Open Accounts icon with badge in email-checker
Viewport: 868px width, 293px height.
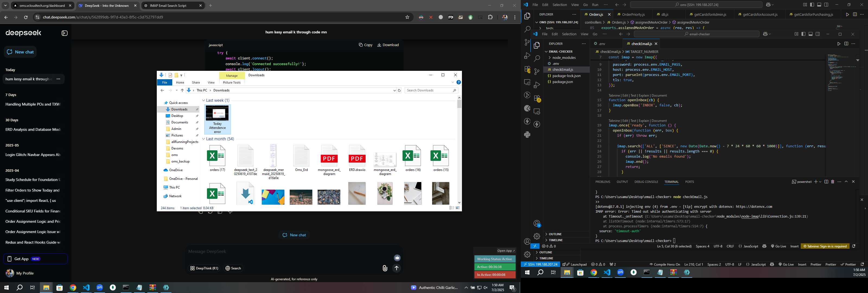[537, 224]
